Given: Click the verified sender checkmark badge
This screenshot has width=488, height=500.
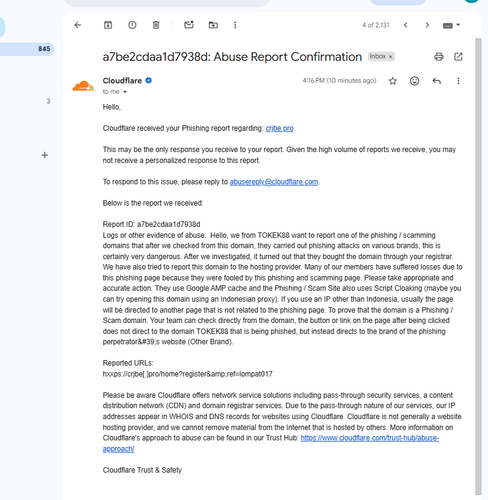Looking at the screenshot, I should [149, 80].
